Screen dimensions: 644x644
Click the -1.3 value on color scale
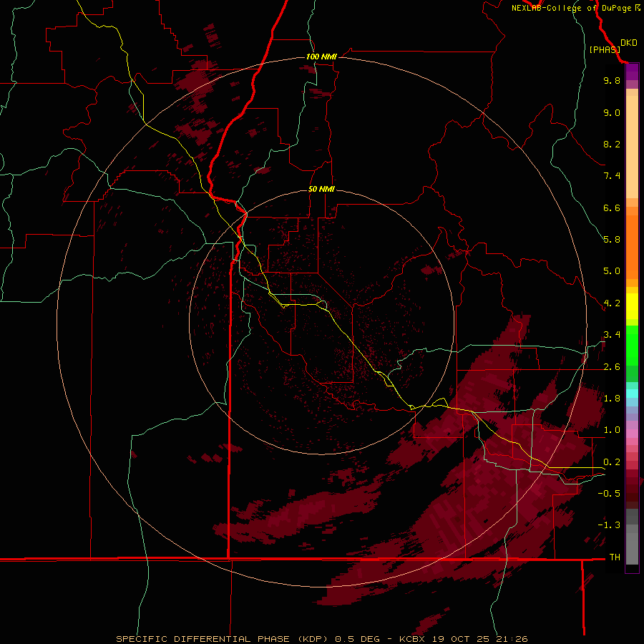[x=609, y=525]
